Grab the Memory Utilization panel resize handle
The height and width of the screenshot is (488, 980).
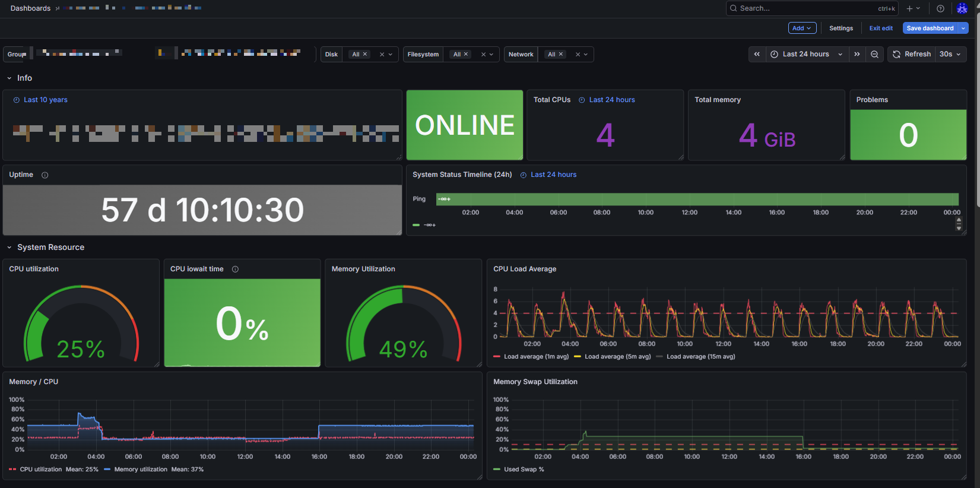click(479, 364)
